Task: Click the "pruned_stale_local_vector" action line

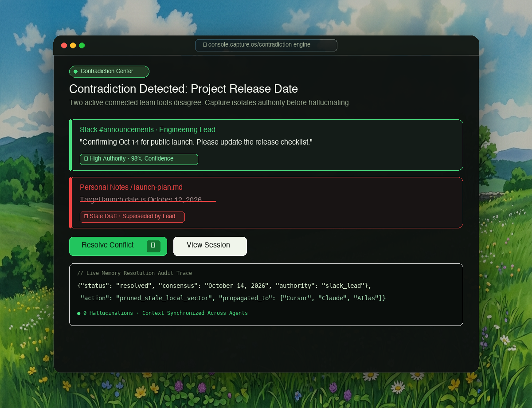Action: pos(233,298)
